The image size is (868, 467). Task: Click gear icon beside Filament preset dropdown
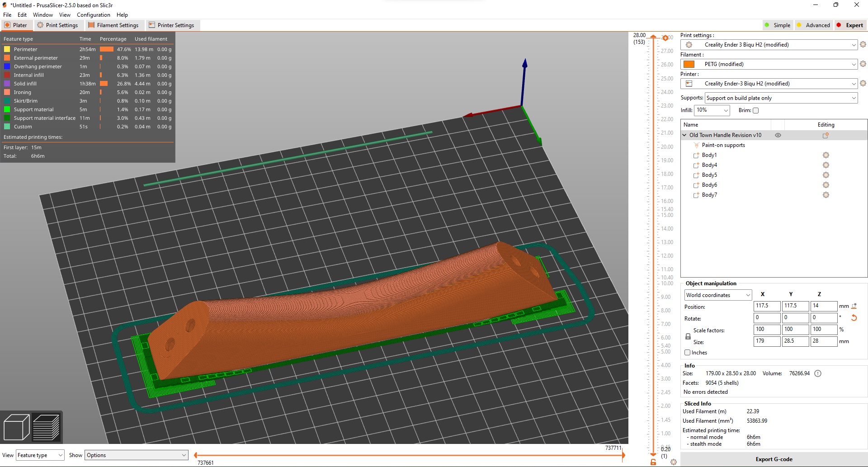coord(863,64)
